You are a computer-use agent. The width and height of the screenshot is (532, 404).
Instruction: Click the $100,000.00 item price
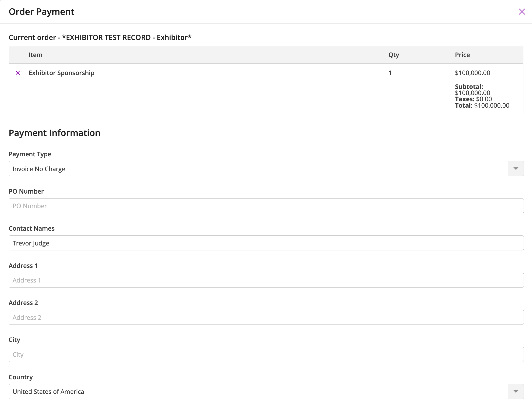point(472,73)
